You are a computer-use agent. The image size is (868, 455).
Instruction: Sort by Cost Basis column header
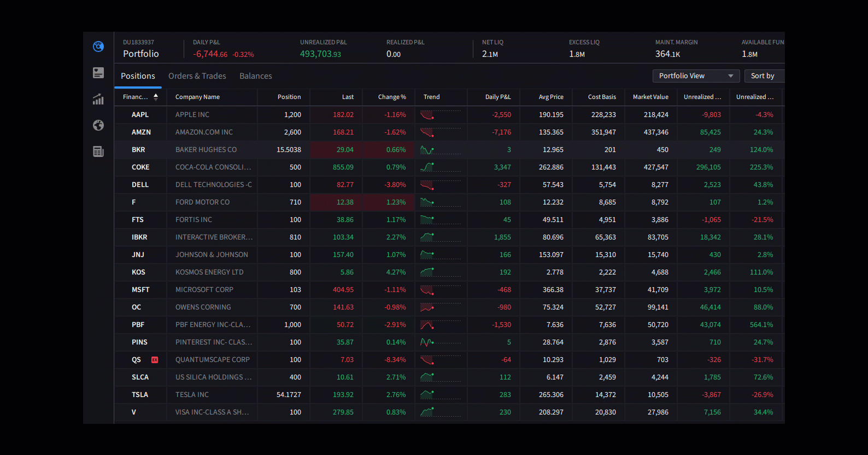[x=602, y=97]
